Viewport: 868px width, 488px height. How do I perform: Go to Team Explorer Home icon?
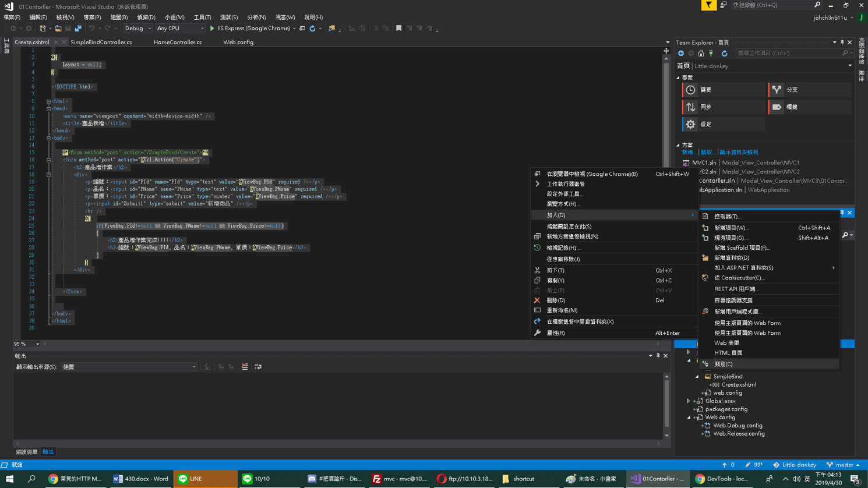coord(701,53)
